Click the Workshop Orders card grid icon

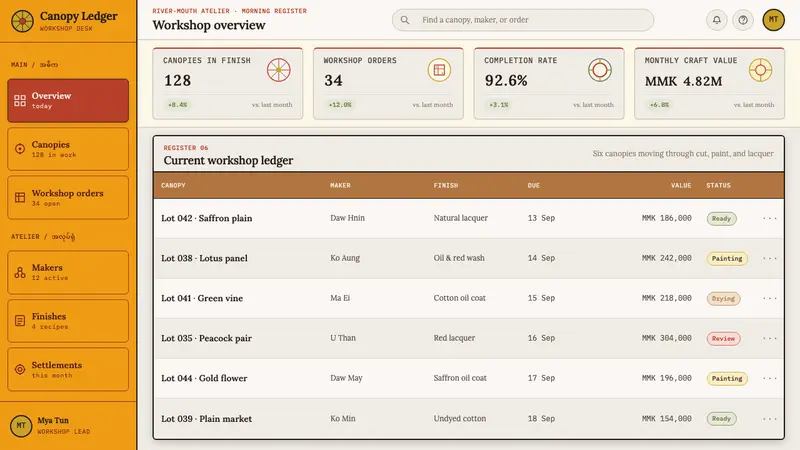click(439, 70)
